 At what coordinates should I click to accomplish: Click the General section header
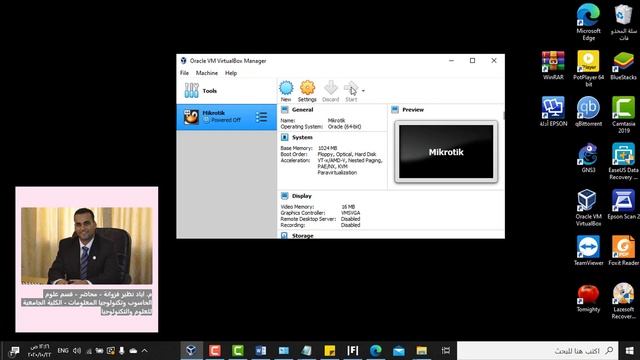302,109
